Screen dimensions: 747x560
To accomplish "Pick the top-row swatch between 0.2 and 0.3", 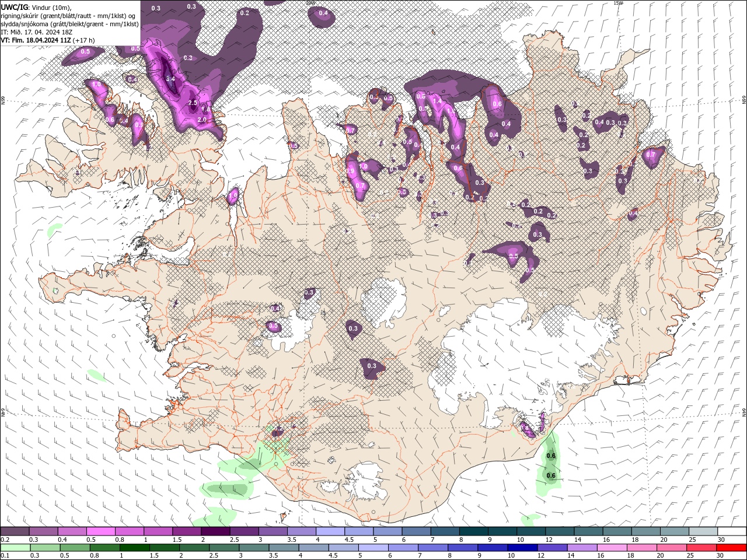I will (x=16, y=531).
